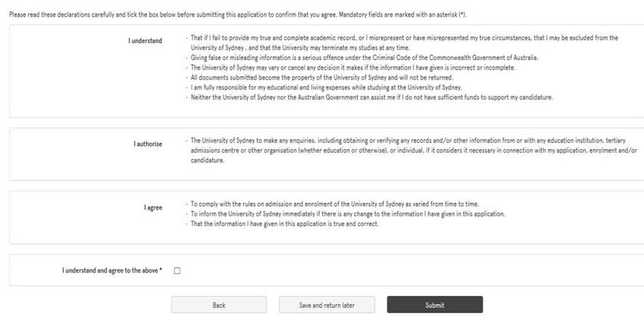Select the 'I agree' section heading
Image resolution: width=644 pixels, height=330 pixels.
point(153,207)
